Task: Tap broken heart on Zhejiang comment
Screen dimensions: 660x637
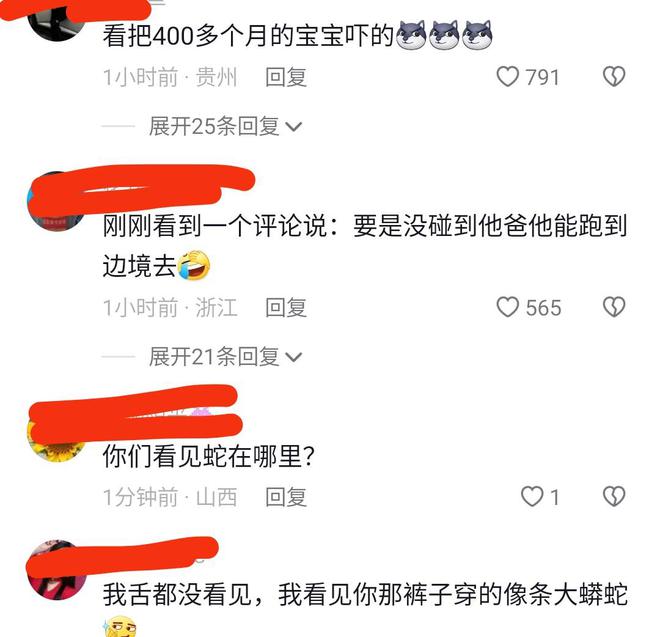Action: 614,307
